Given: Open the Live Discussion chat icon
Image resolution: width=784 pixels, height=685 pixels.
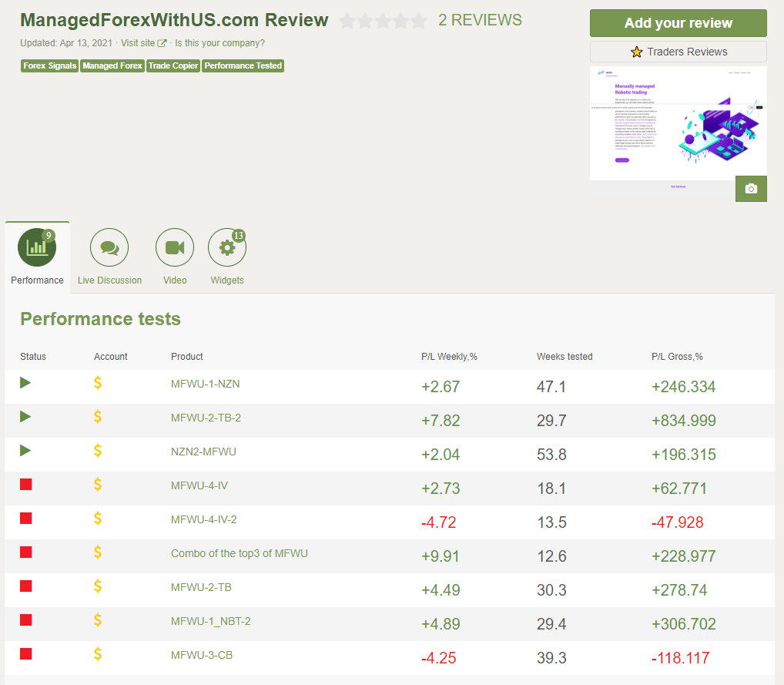Looking at the screenshot, I should (x=109, y=247).
